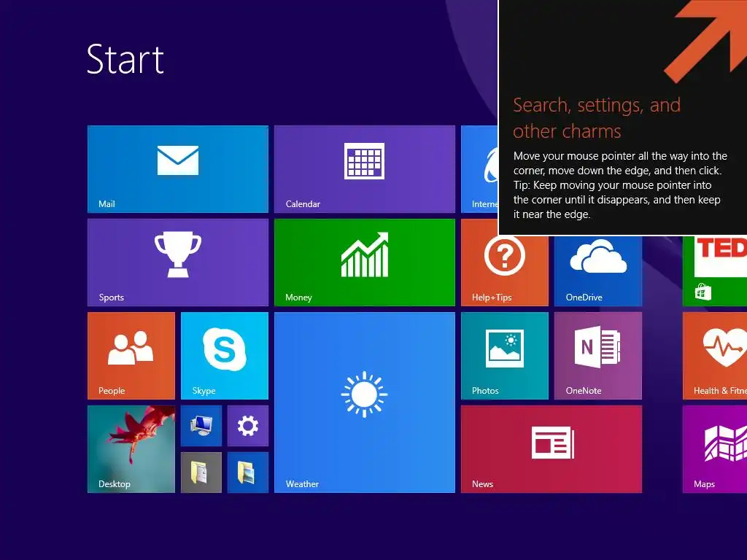
Task: Launch the OneNote tile
Action: pyautogui.click(x=598, y=356)
